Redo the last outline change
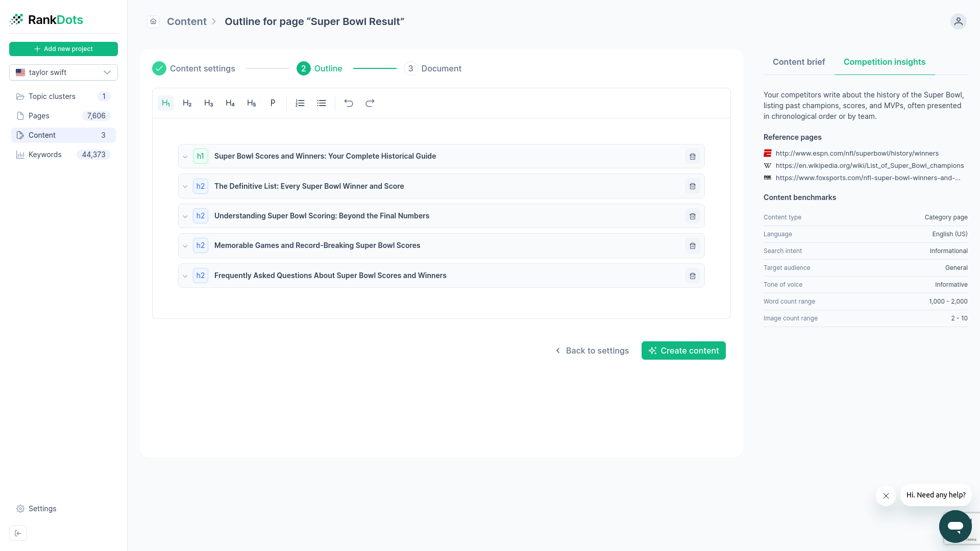 pos(370,103)
